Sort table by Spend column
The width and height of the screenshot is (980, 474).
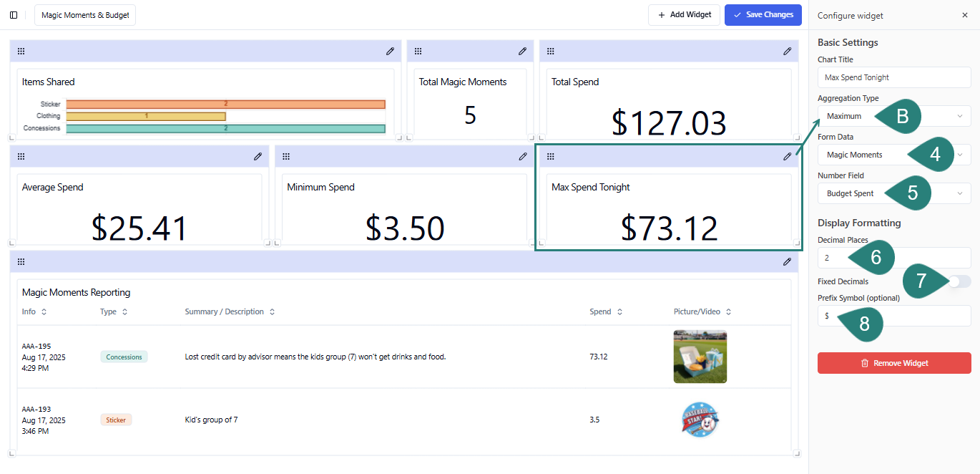point(619,312)
